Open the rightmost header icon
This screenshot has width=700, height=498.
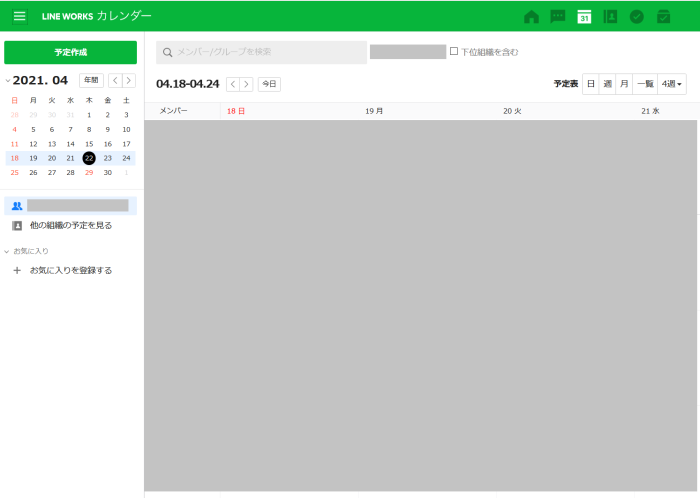point(663,17)
